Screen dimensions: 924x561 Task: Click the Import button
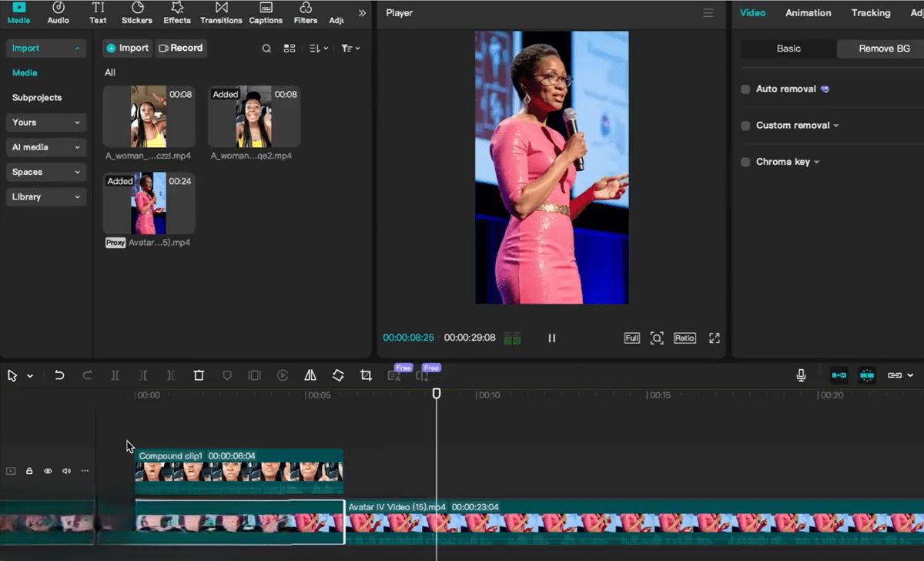(128, 48)
